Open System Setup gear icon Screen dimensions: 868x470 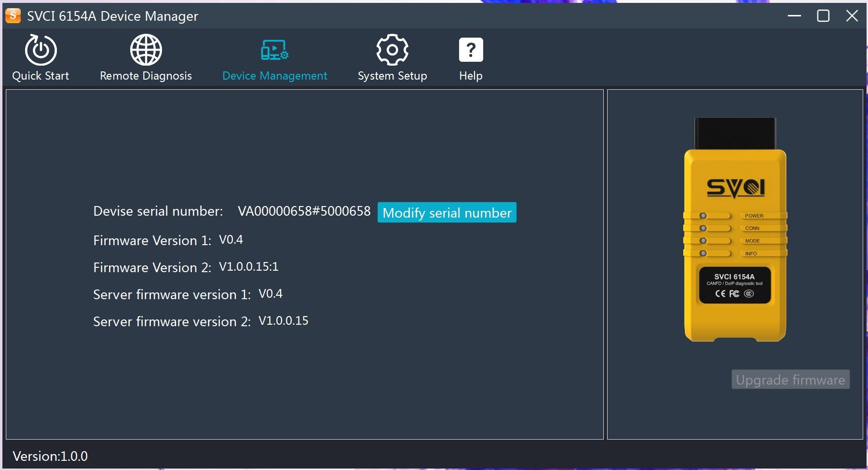pyautogui.click(x=392, y=50)
